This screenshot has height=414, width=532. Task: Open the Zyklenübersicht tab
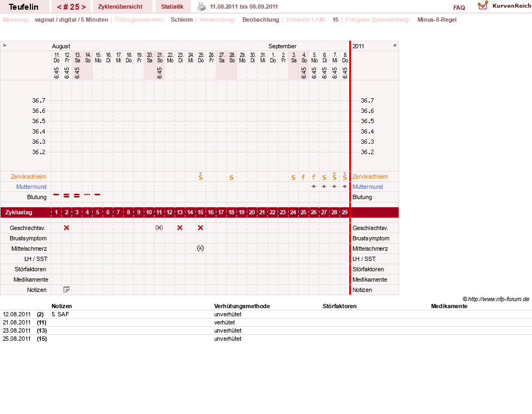pyautogui.click(x=120, y=7)
